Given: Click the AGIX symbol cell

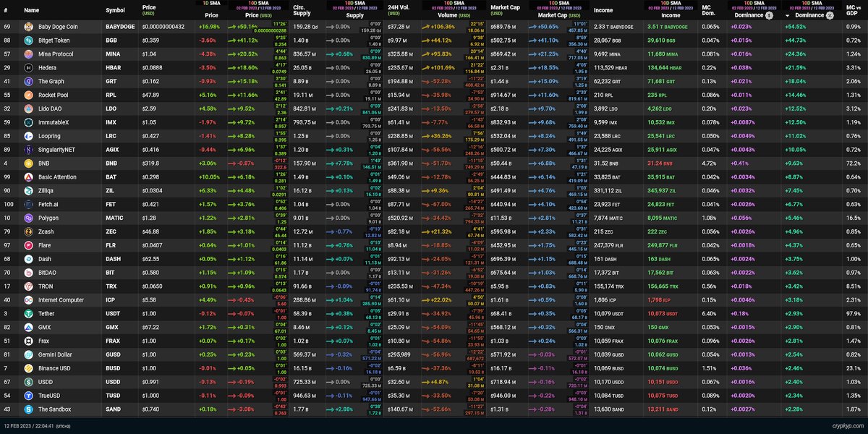Looking at the screenshot, I should (x=114, y=150).
